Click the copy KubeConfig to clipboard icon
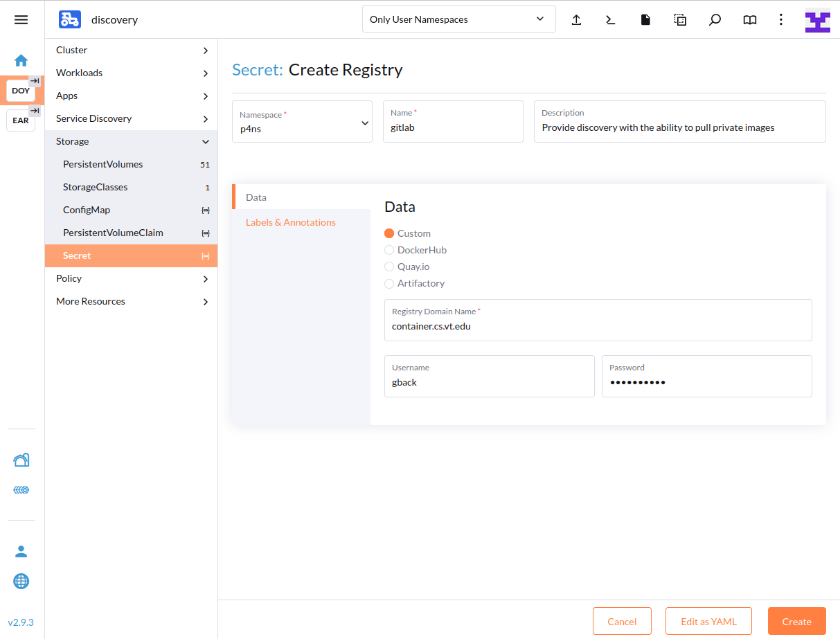Image resolution: width=840 pixels, height=639 pixels. click(680, 19)
